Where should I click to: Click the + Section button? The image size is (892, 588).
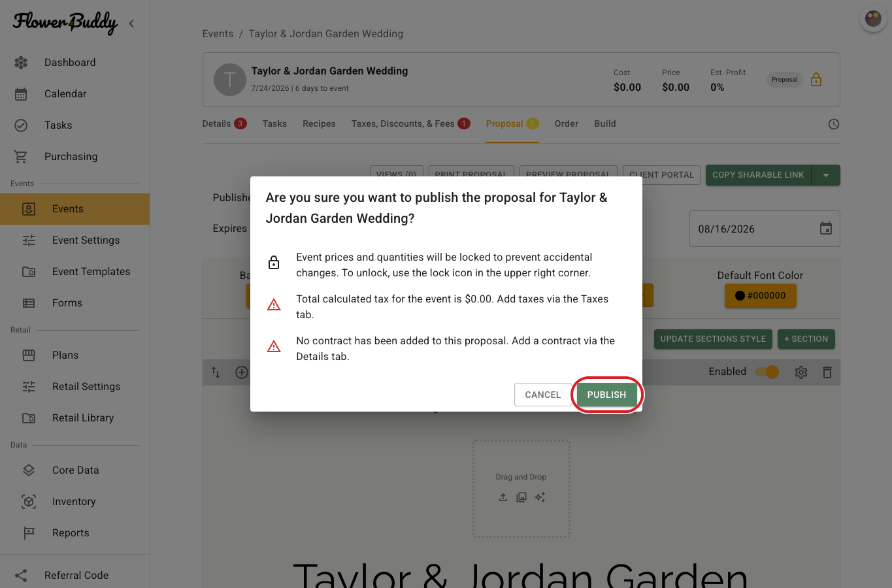pyautogui.click(x=806, y=339)
